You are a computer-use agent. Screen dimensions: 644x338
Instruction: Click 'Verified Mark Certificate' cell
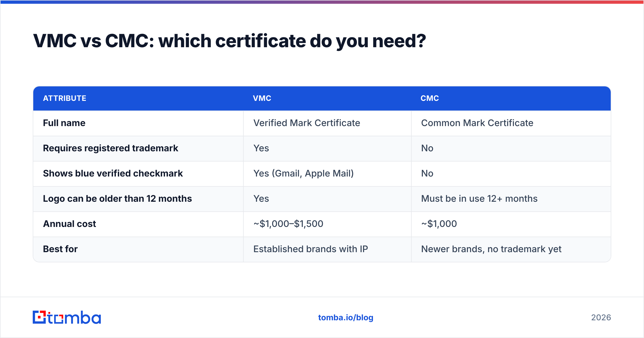(307, 123)
